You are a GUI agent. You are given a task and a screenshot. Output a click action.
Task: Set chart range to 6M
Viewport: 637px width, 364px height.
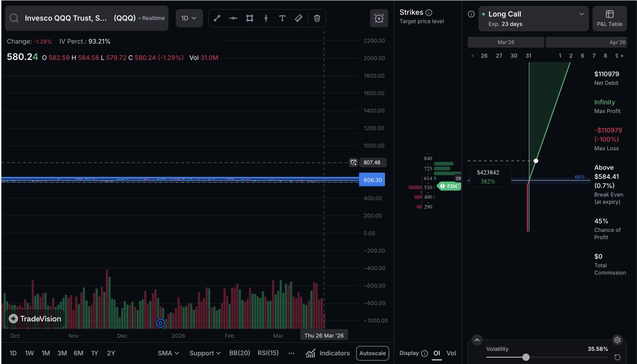[79, 353]
